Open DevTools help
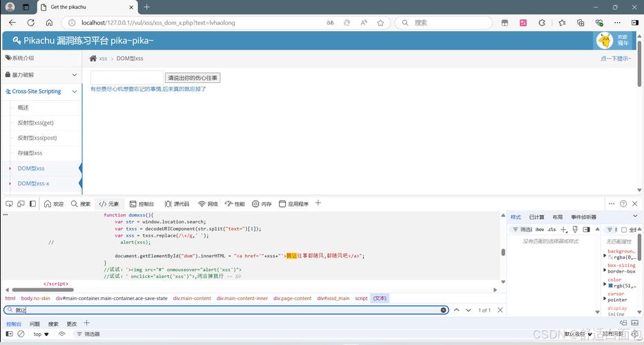644x345 pixels. pyautogui.click(x=623, y=204)
